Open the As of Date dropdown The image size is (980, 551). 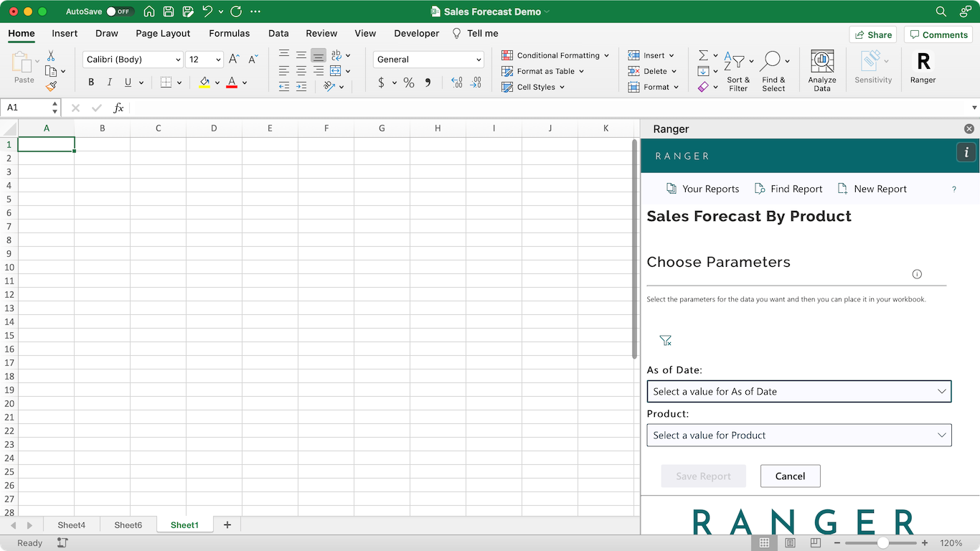[799, 392]
